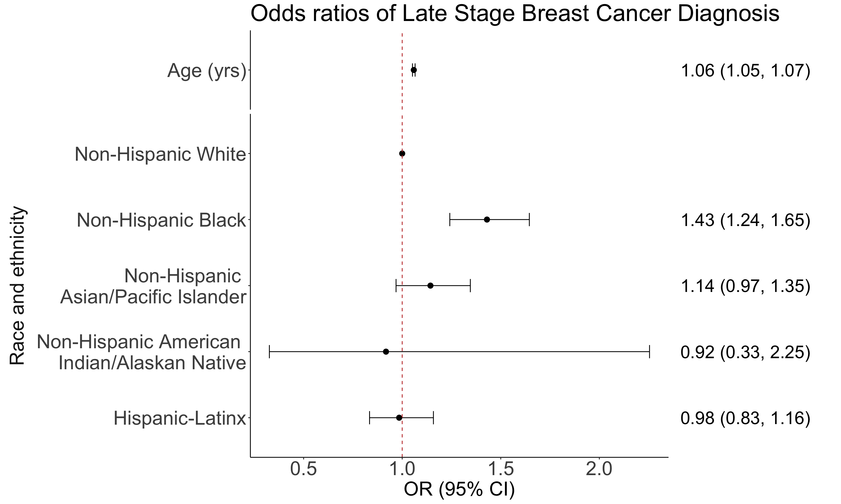
Task: Click the American Indian/Alaskan Native dot
Action: coord(386,351)
